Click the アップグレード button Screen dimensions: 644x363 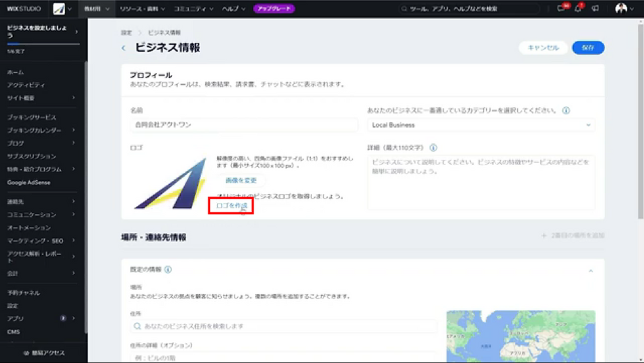point(274,9)
